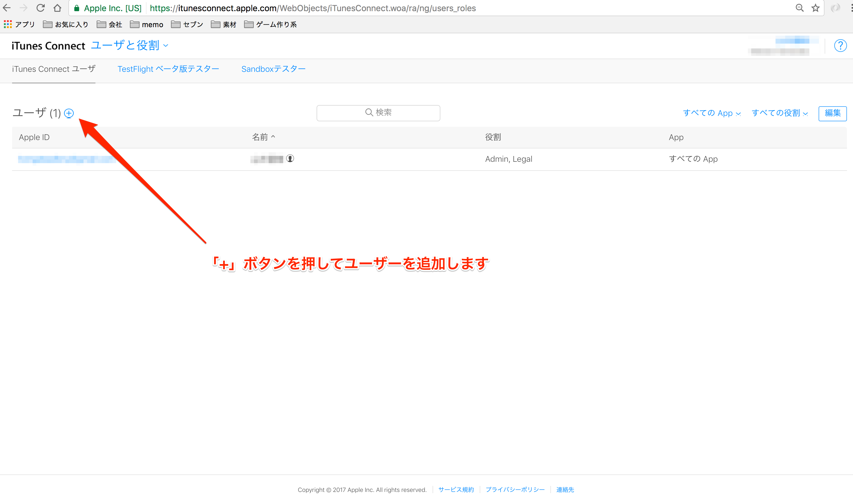Reload the page with the refresh icon
The height and width of the screenshot is (504, 853).
[40, 8]
